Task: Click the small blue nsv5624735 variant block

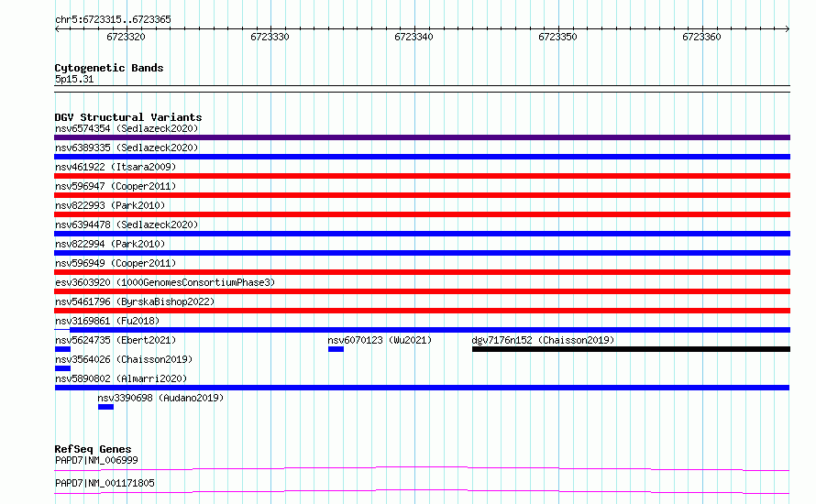Action: point(62,349)
